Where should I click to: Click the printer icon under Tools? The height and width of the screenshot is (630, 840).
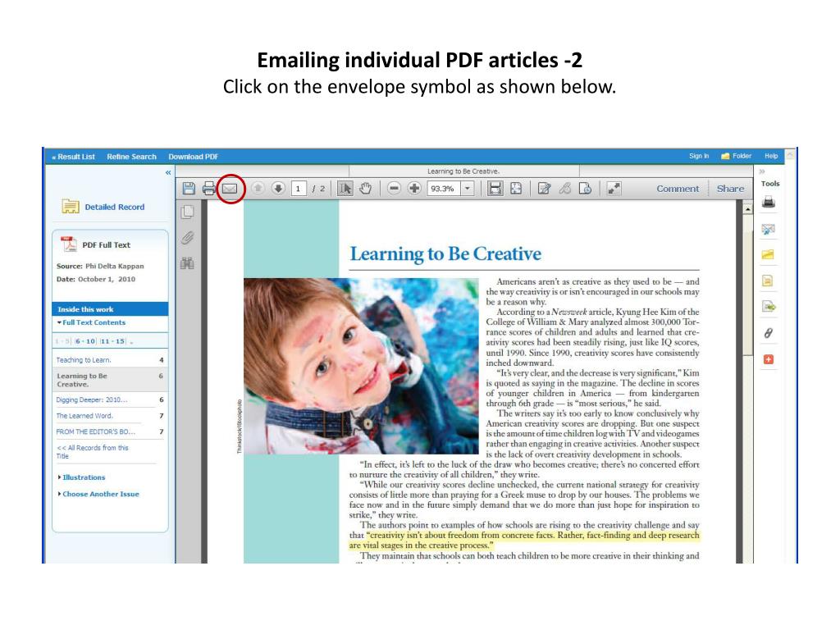[769, 203]
